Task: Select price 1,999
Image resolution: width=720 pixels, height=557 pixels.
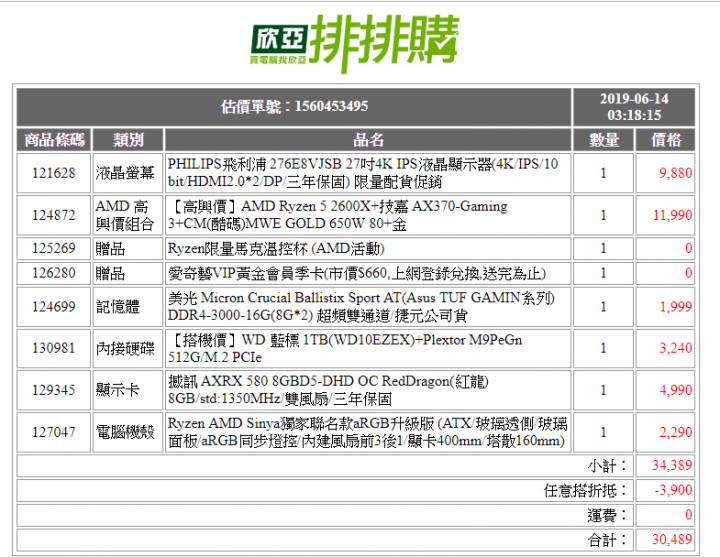Action: pos(676,307)
